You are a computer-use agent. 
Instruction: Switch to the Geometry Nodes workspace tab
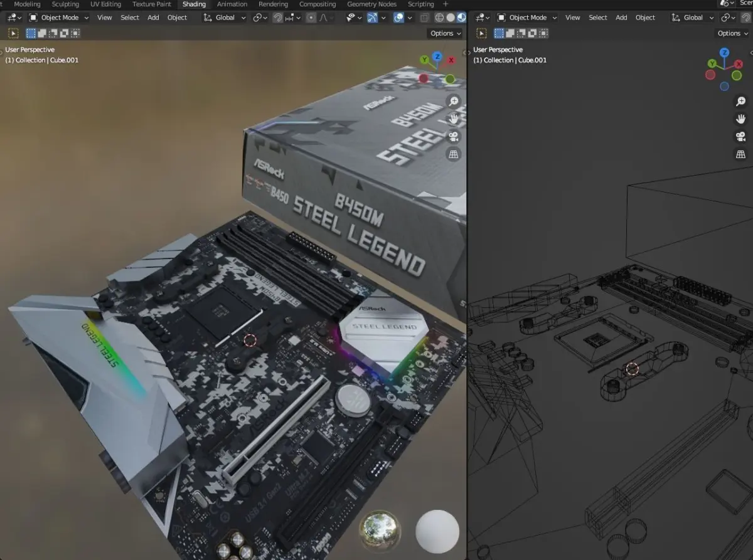(372, 4)
